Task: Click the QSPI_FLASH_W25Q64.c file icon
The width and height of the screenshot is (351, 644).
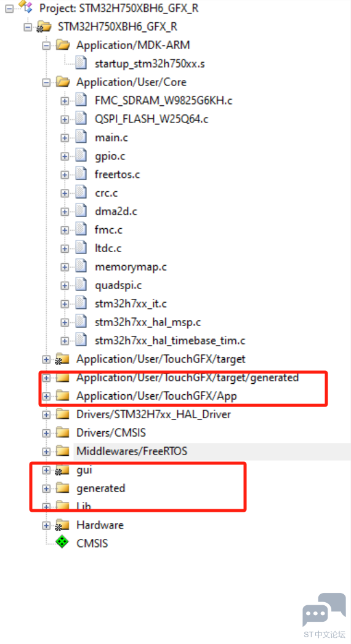Action: 81,119
